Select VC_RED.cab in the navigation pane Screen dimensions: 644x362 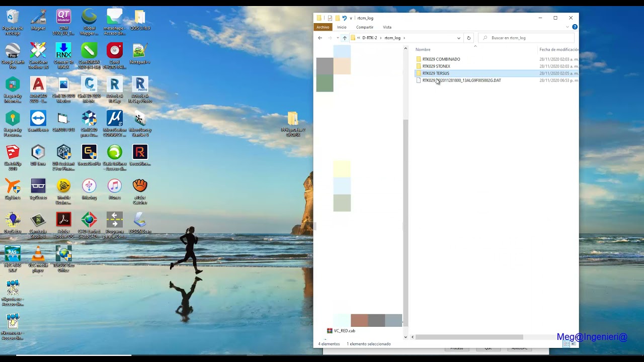(341, 331)
